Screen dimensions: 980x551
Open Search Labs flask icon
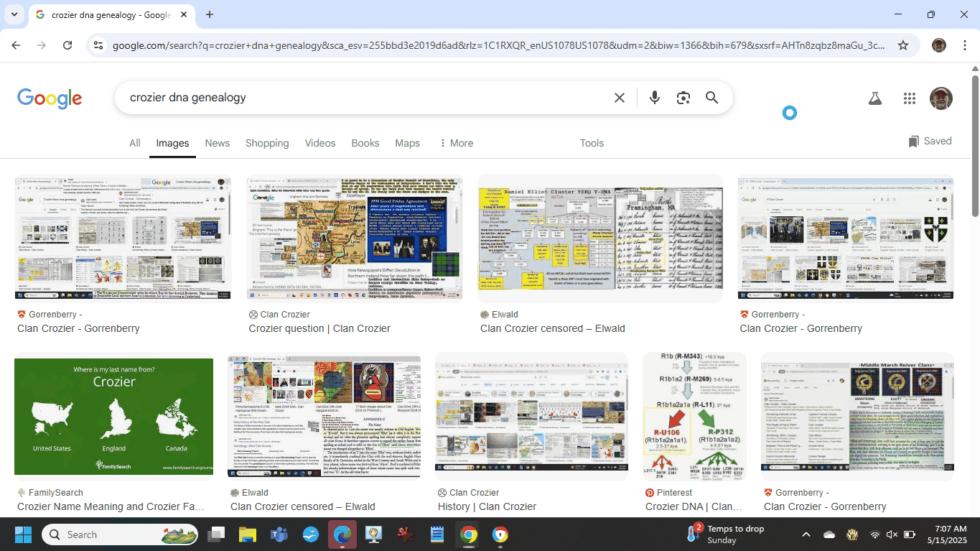[x=874, y=98]
